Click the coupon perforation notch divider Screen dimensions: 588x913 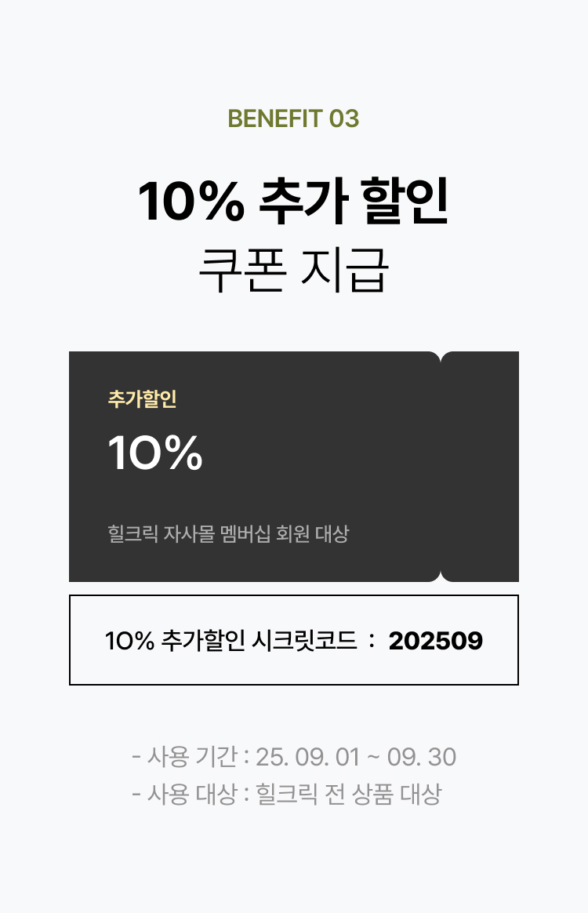click(441, 467)
